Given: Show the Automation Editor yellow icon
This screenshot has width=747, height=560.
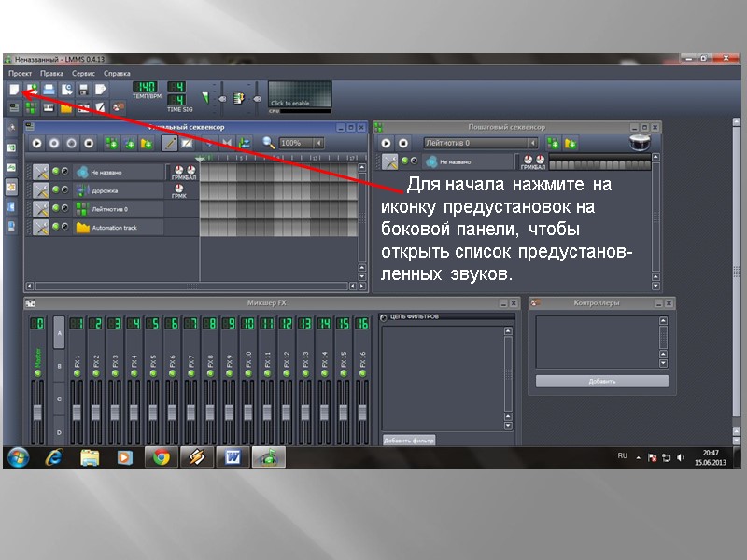Looking at the screenshot, I should (x=66, y=107).
